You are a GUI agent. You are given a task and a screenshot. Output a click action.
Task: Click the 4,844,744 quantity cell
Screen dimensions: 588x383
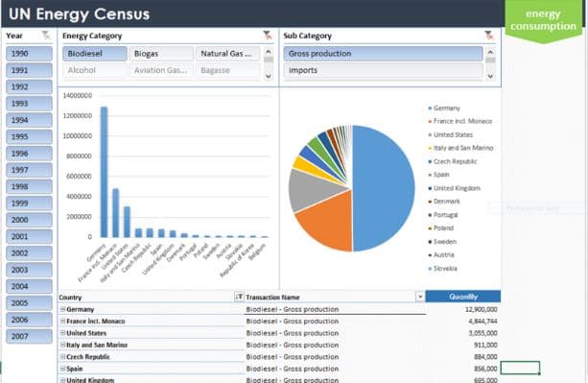(482, 322)
